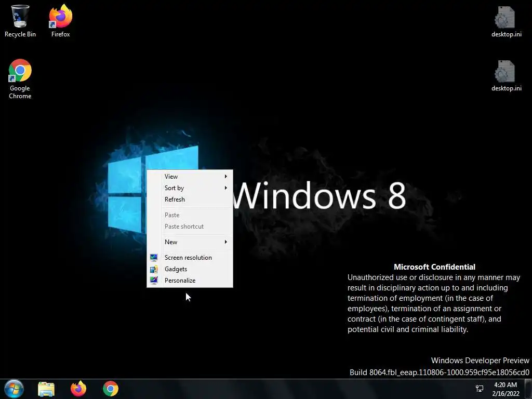
Task: Launch Google Chrome from the taskbar
Action: point(111,389)
